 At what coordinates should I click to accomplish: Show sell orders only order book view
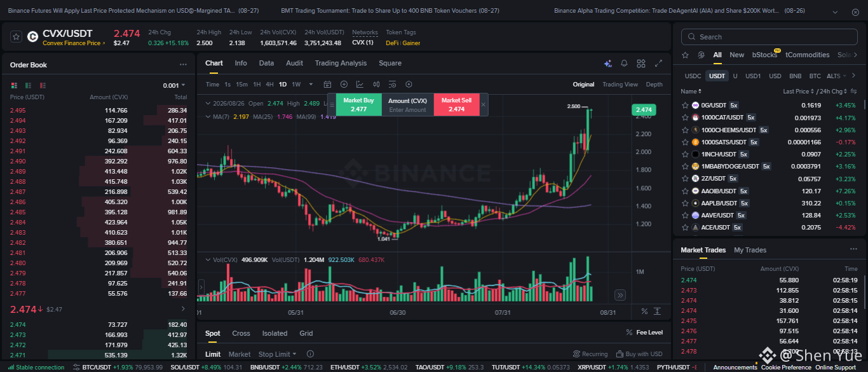[x=43, y=85]
